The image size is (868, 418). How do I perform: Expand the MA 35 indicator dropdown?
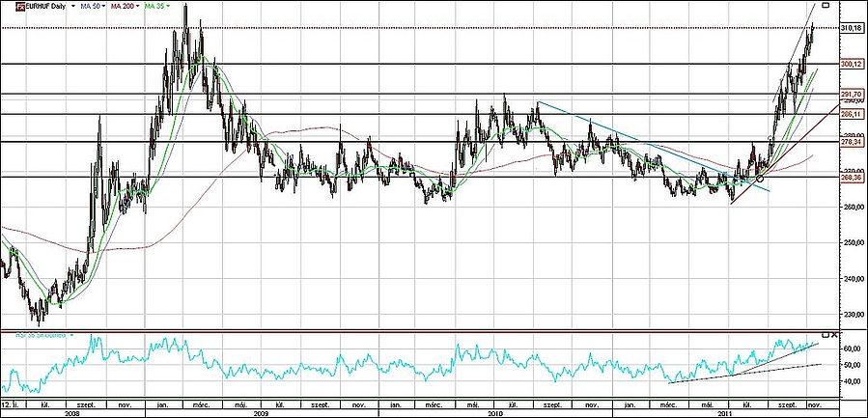click(x=168, y=7)
